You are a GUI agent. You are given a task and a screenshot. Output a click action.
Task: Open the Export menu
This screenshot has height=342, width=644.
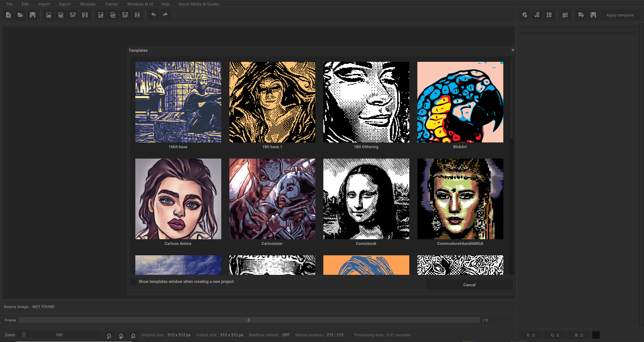(x=65, y=4)
